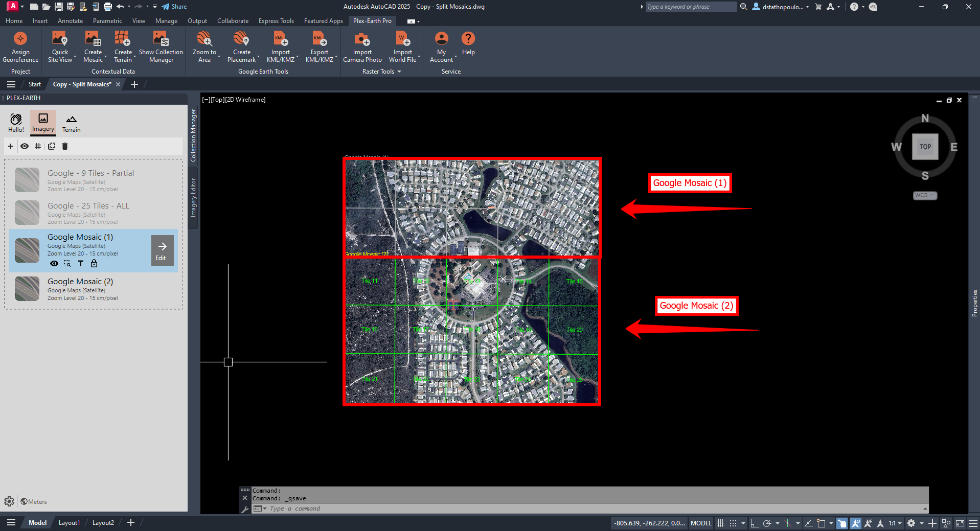Click Import Camera Photo
This screenshot has height=531, width=980.
[362, 47]
